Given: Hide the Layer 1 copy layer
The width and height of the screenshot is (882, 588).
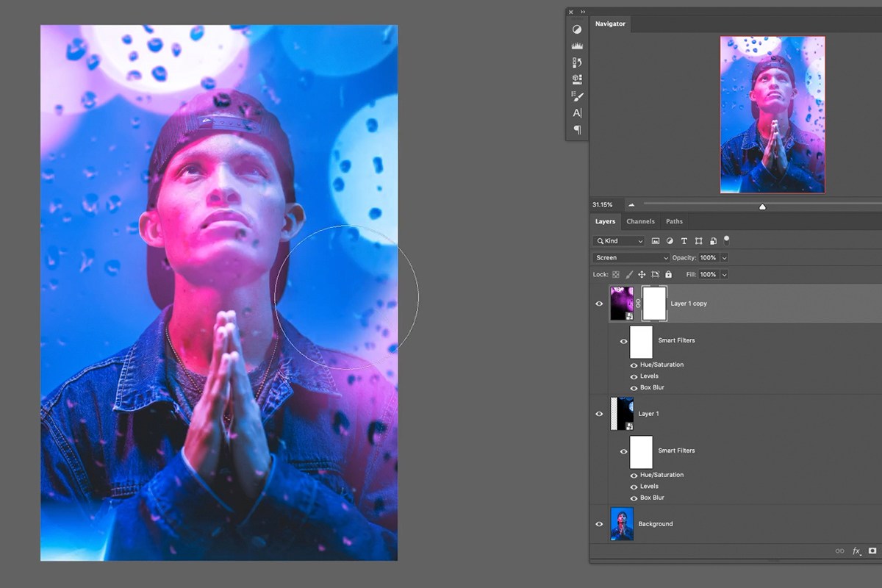Looking at the screenshot, I should (599, 304).
